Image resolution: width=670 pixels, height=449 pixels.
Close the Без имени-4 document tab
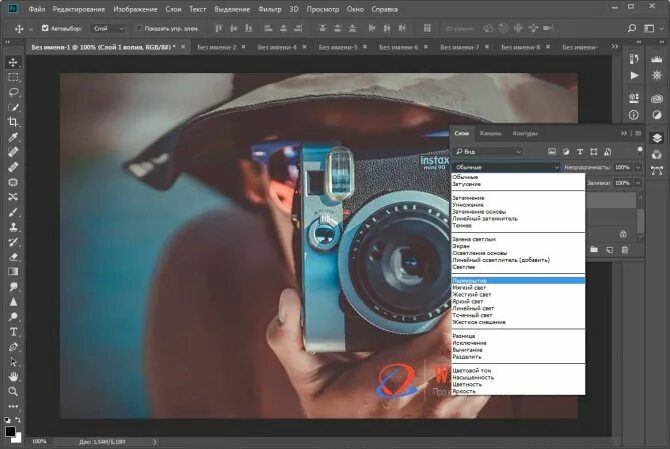(x=305, y=47)
